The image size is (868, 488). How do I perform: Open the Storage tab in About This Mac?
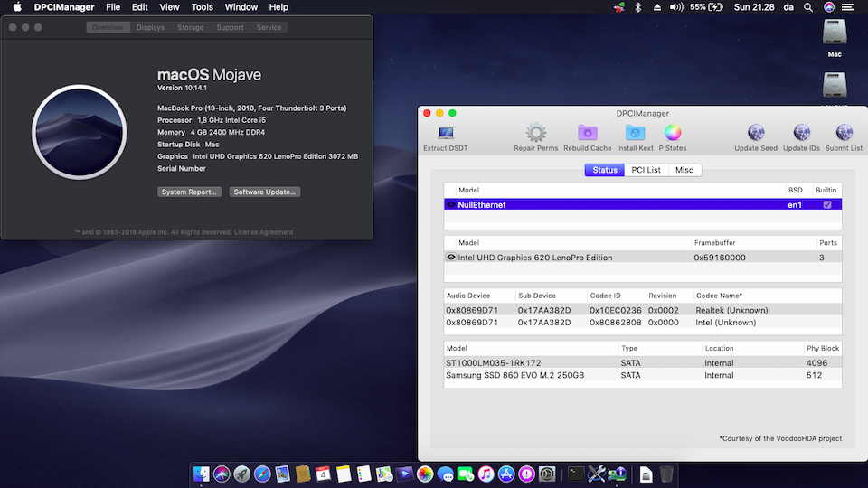[x=190, y=27]
